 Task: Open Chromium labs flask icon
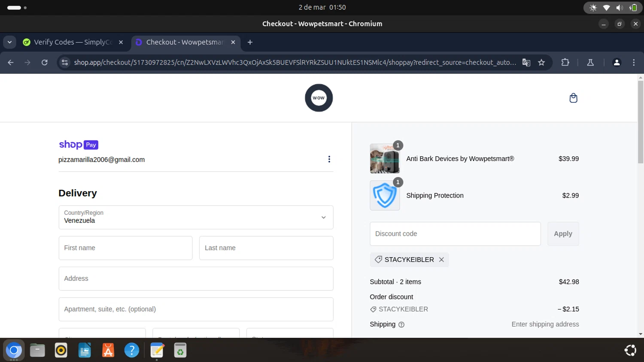click(x=590, y=63)
